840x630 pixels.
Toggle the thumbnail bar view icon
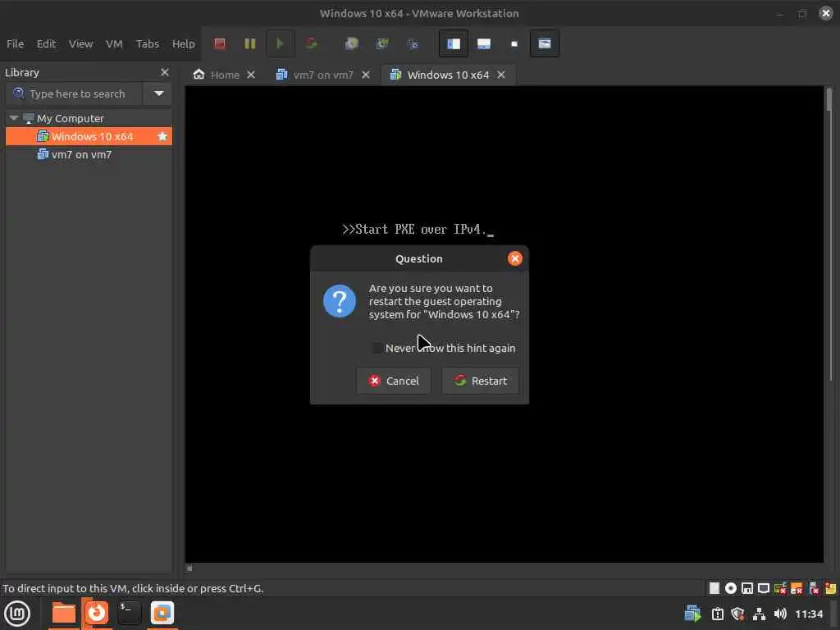pos(484,43)
